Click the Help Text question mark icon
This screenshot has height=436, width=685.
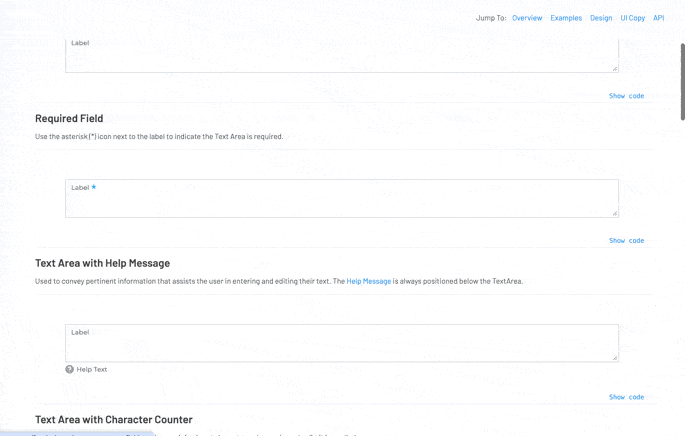tap(69, 369)
